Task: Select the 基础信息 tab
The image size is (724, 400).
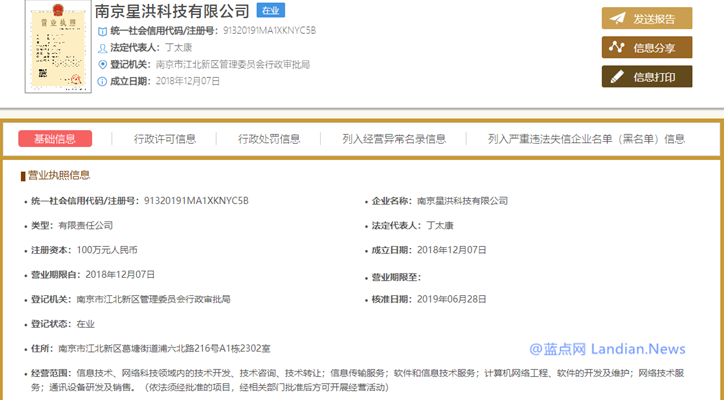Action: [55, 139]
